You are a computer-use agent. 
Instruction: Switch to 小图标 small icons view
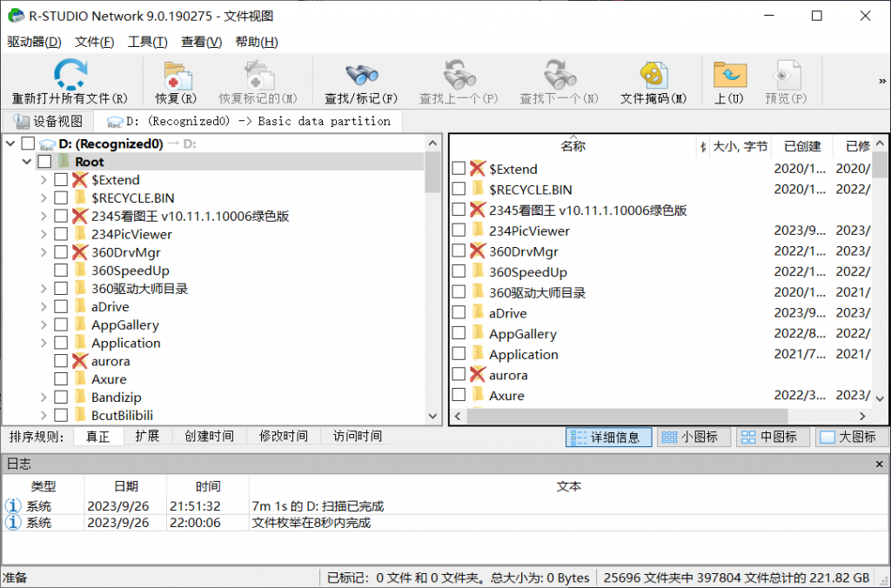point(693,437)
